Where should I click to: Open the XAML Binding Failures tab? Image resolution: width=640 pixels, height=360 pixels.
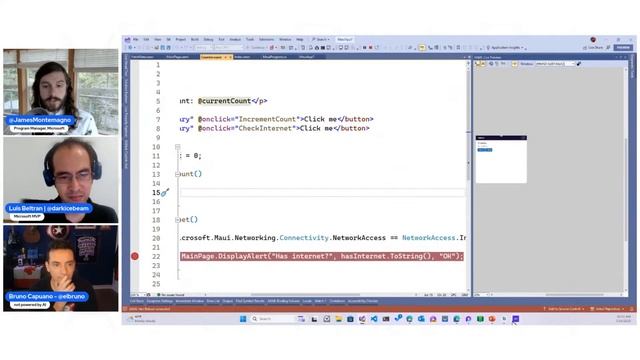click(283, 301)
